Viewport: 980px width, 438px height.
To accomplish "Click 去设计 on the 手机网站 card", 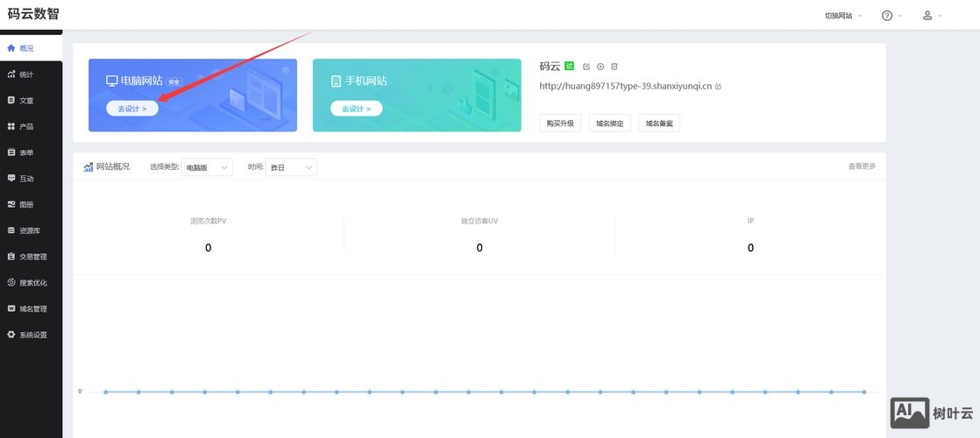I will [x=356, y=108].
